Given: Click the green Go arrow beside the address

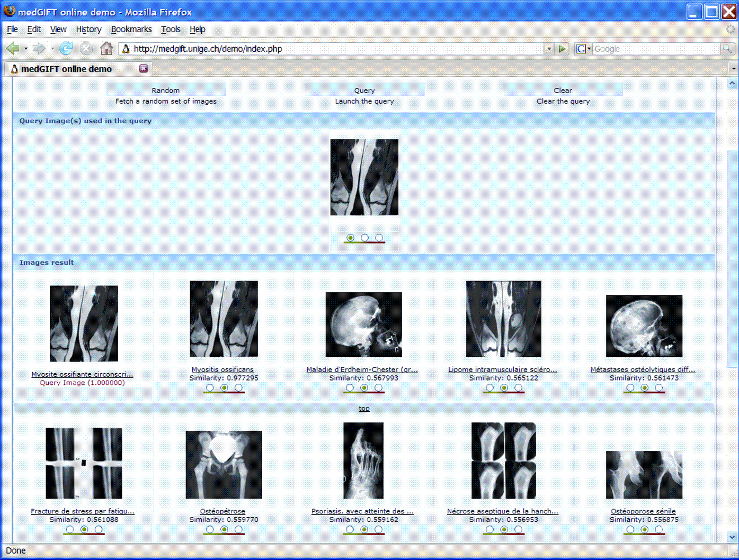Looking at the screenshot, I should tap(562, 49).
